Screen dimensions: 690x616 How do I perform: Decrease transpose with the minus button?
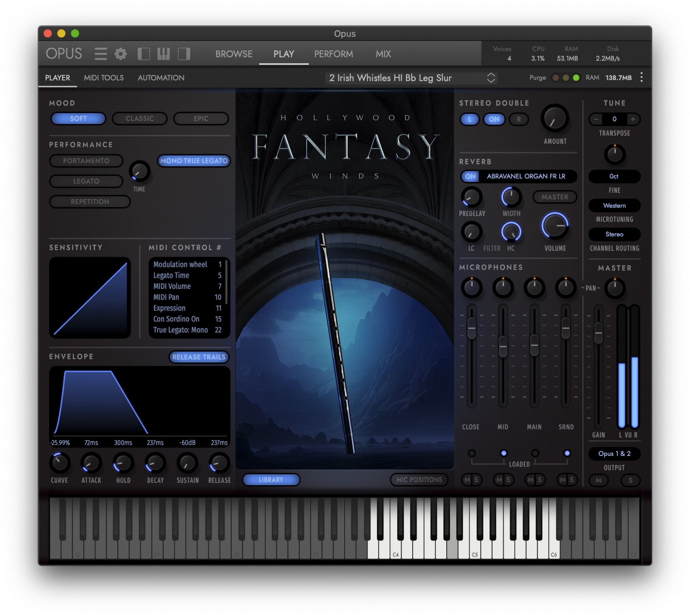(596, 119)
